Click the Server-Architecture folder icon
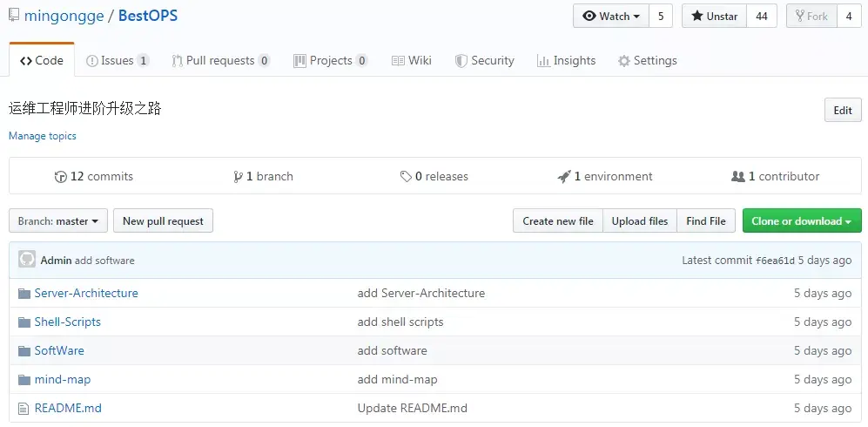This screenshot has height=427, width=868. pyautogui.click(x=24, y=294)
